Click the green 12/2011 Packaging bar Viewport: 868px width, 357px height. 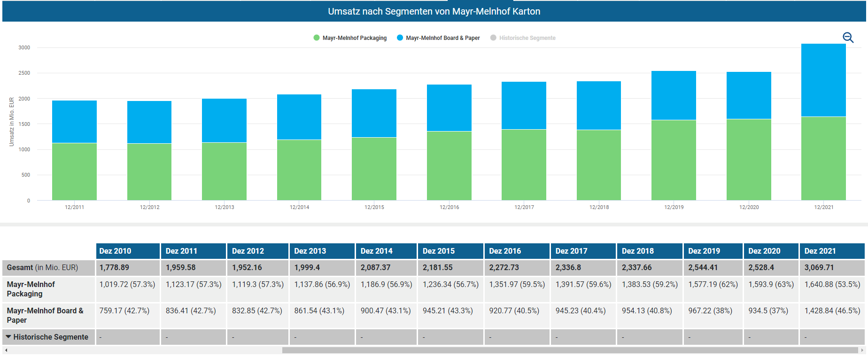[x=74, y=171]
